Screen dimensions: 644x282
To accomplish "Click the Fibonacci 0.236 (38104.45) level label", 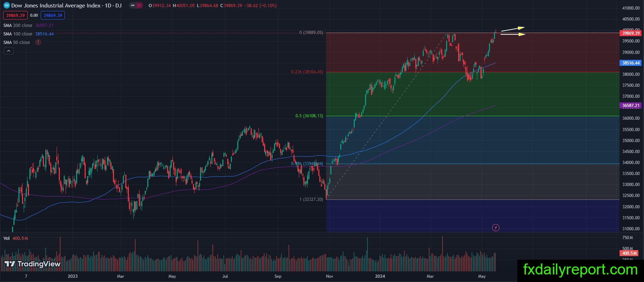I will [307, 72].
